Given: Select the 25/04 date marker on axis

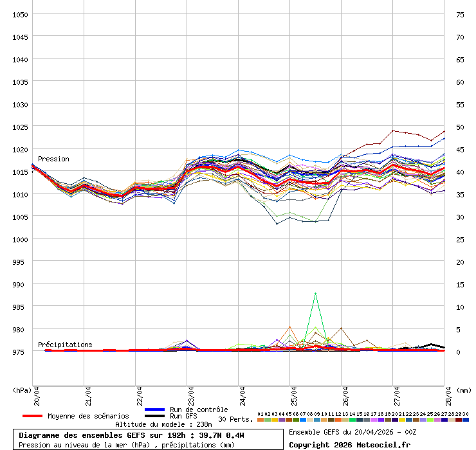Looking at the screenshot, I should (x=294, y=393).
